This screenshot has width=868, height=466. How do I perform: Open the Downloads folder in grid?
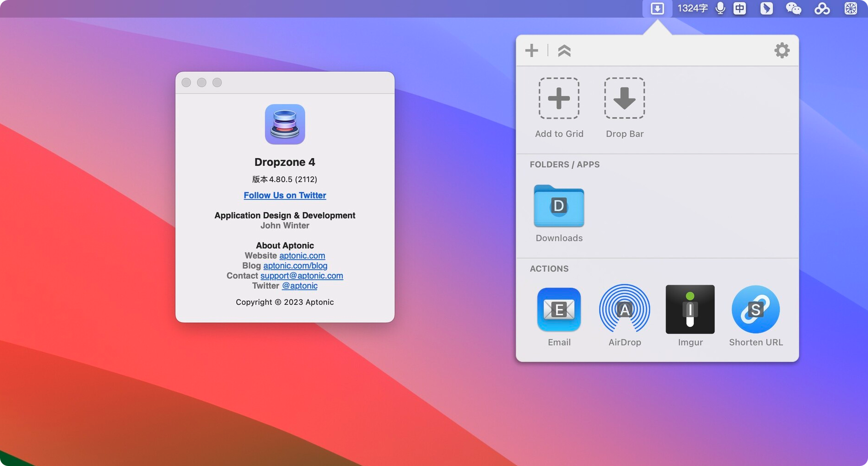click(x=559, y=213)
